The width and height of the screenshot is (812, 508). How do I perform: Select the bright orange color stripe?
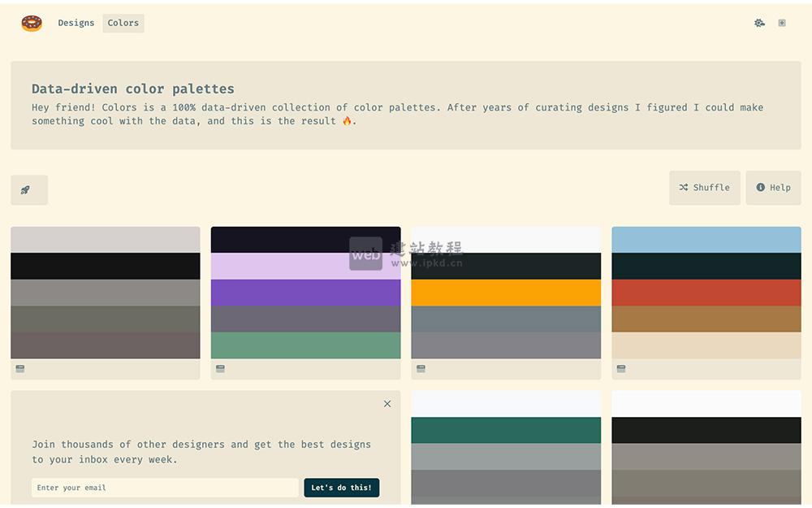click(x=506, y=293)
